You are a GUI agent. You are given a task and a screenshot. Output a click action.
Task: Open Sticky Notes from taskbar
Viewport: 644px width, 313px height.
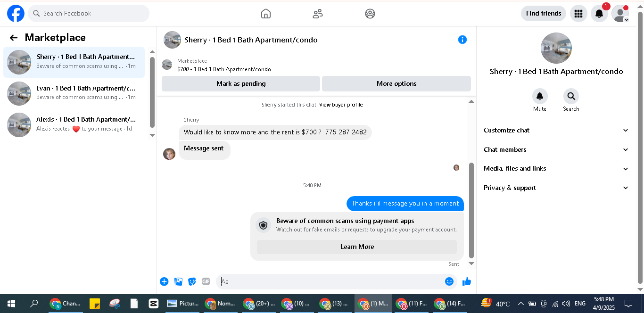[x=95, y=304]
